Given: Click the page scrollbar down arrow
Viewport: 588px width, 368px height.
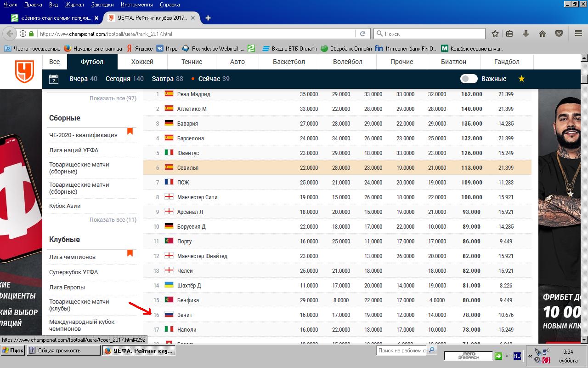Looking at the screenshot, I should (x=584, y=340).
